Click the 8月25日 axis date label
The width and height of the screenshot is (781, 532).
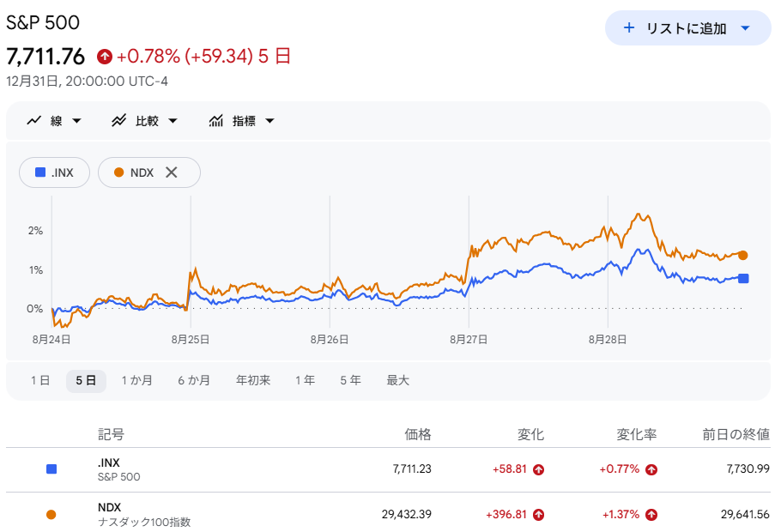point(191,340)
